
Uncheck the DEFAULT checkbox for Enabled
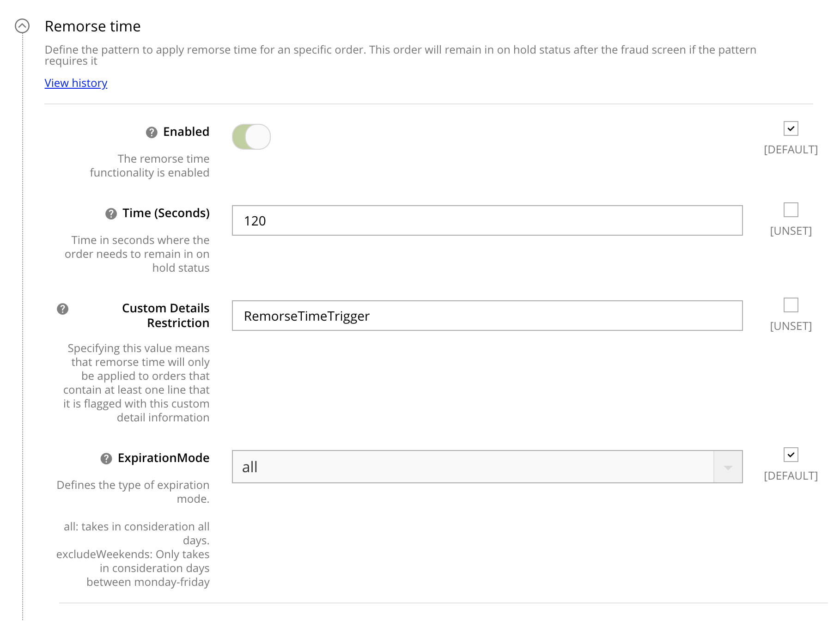point(791,128)
